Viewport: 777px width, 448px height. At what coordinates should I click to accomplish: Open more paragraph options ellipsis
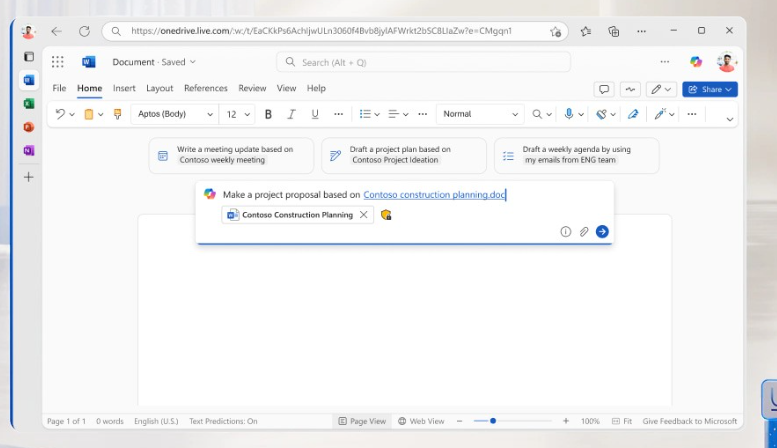coord(422,114)
